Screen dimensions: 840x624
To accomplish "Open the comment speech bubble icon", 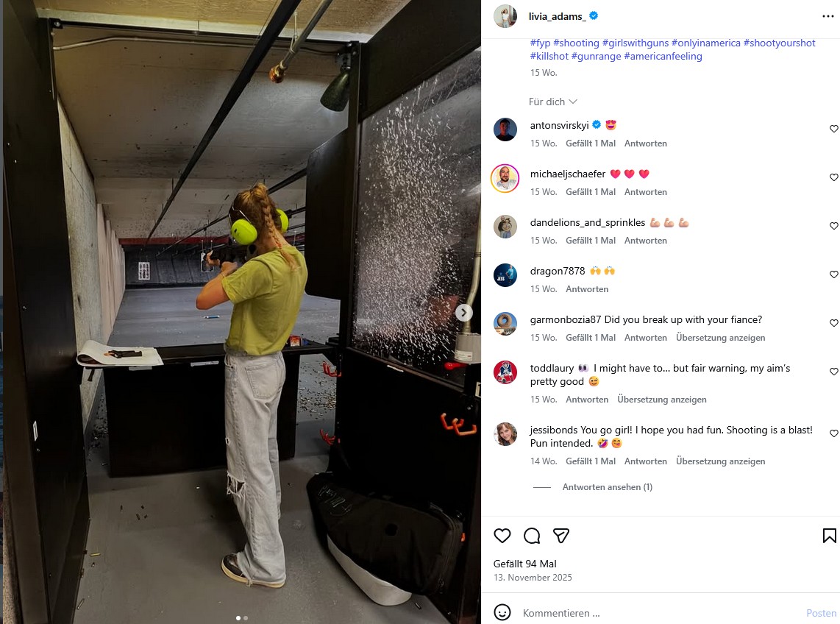I will tap(531, 536).
